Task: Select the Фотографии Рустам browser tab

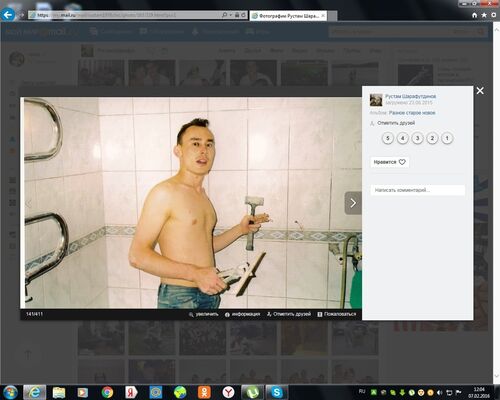Action: coord(288,16)
